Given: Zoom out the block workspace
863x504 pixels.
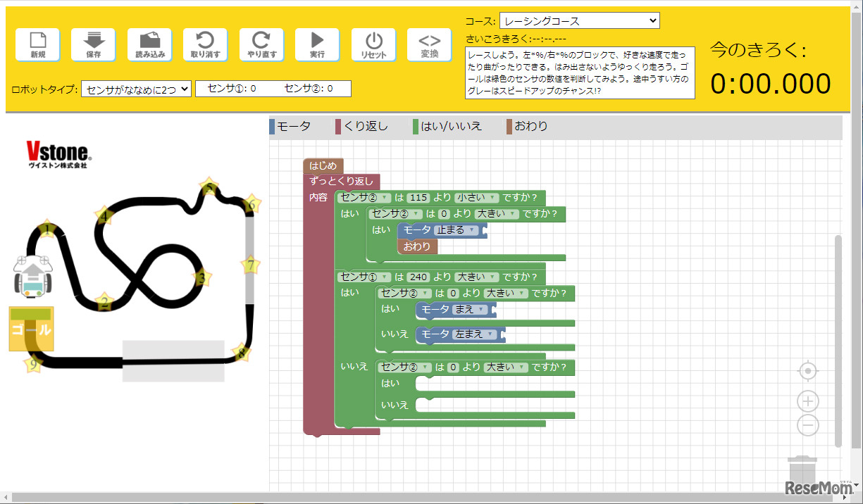Looking at the screenshot, I should (808, 425).
